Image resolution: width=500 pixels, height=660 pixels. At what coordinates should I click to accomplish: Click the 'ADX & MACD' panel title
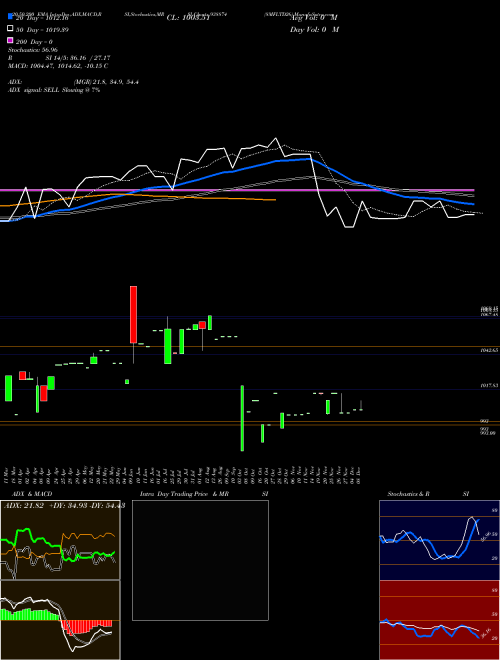(x=32, y=494)
